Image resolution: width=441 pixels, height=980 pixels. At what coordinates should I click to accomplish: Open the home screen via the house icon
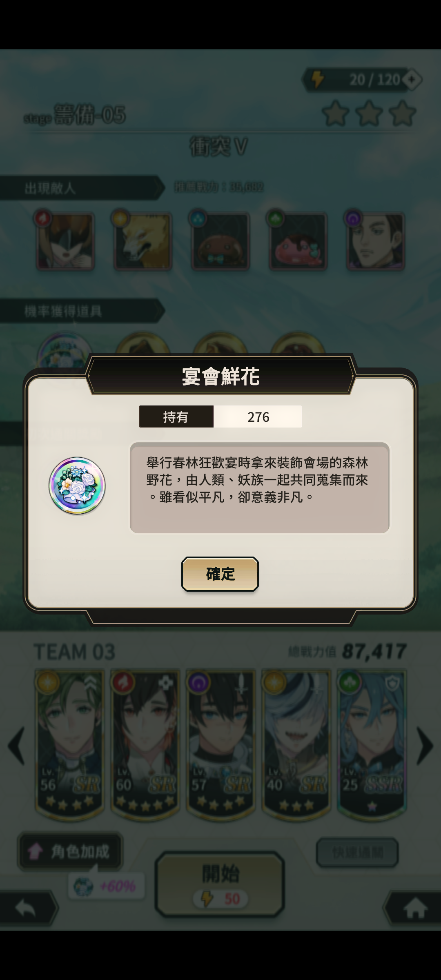413,908
